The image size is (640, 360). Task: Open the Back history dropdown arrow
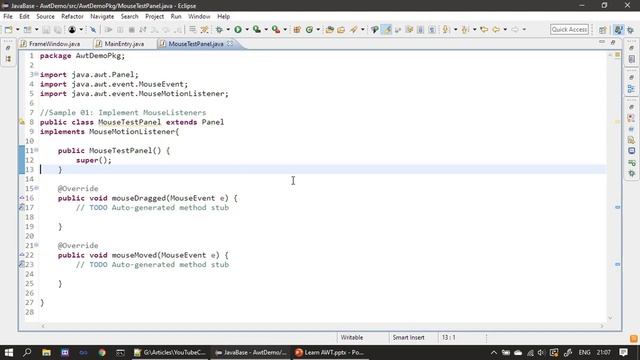(x=505, y=29)
